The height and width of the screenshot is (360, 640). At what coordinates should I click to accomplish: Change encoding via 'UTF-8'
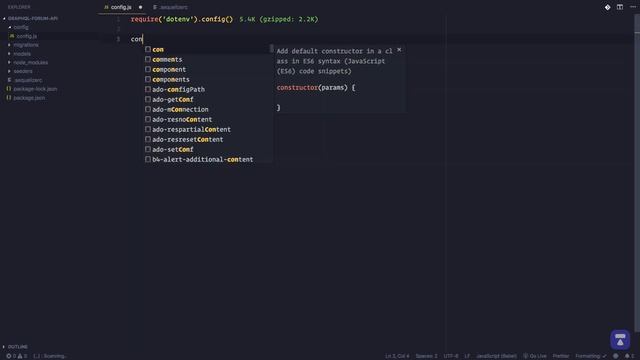[x=451, y=356]
